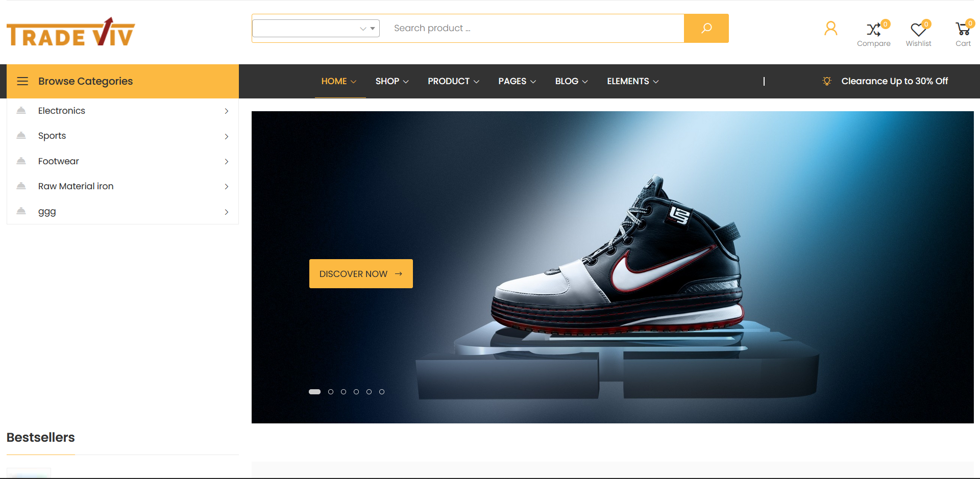Screen dimensions: 980x479
Task: Click the Footwear category icon
Action: tap(21, 161)
